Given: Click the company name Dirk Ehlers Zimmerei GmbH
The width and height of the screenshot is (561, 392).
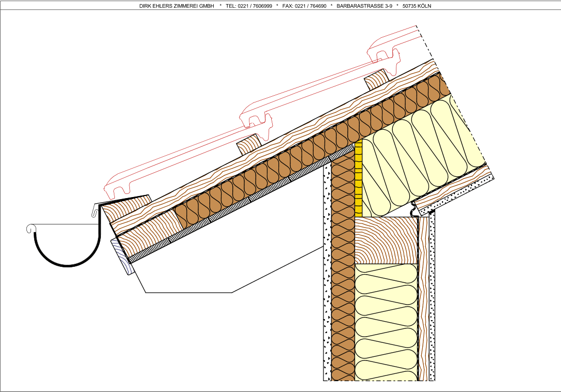Looking at the screenshot, I should pos(176,6).
